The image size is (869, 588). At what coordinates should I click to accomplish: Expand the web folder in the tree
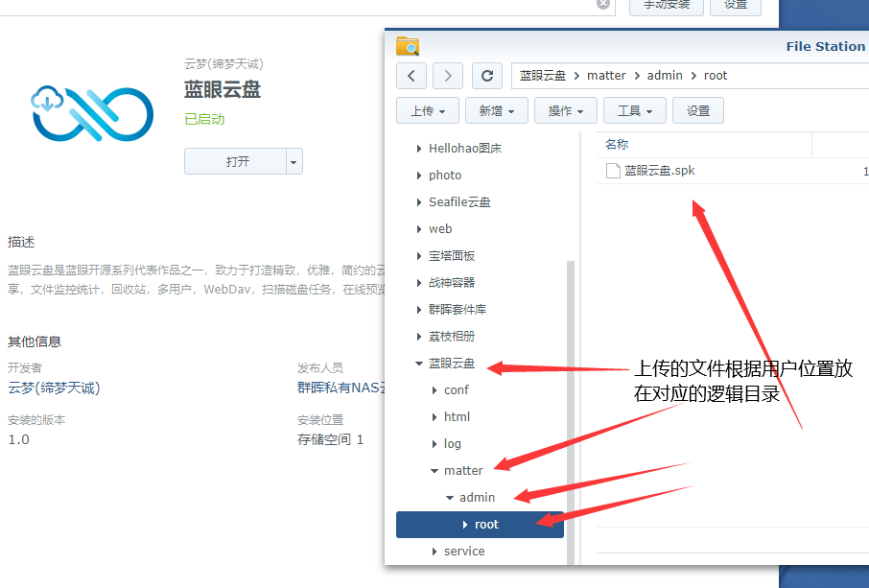tap(421, 228)
